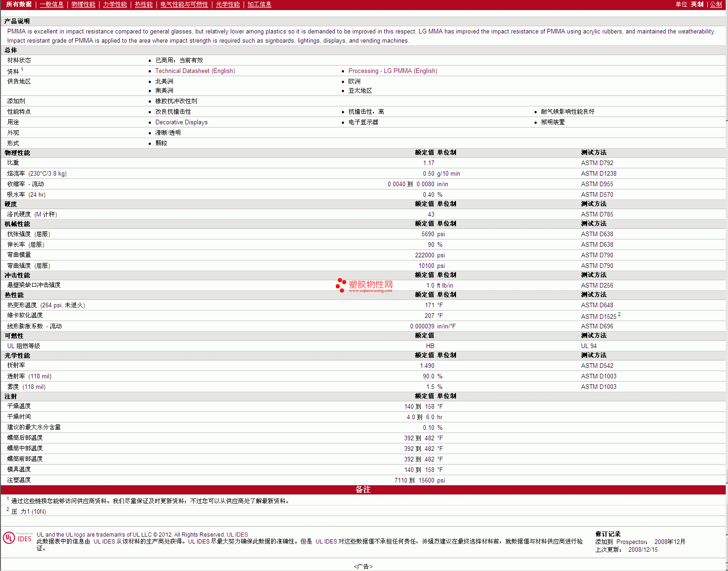The height and width of the screenshot is (571, 728).
Task: Click the 雾度 (118 mil) row label
Action: (x=26, y=387)
